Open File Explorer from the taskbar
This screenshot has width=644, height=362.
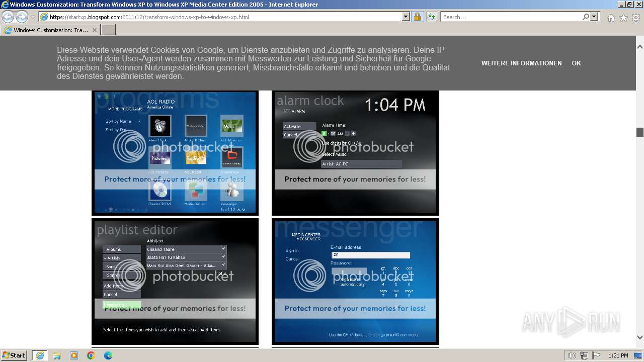[57, 355]
